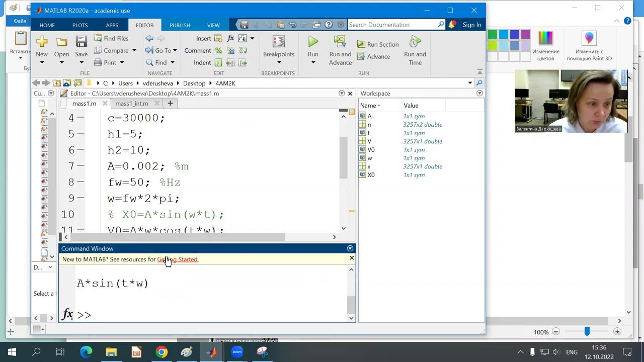Open a file with the Open folder icon
The height and width of the screenshot is (362, 644).
tap(61, 41)
